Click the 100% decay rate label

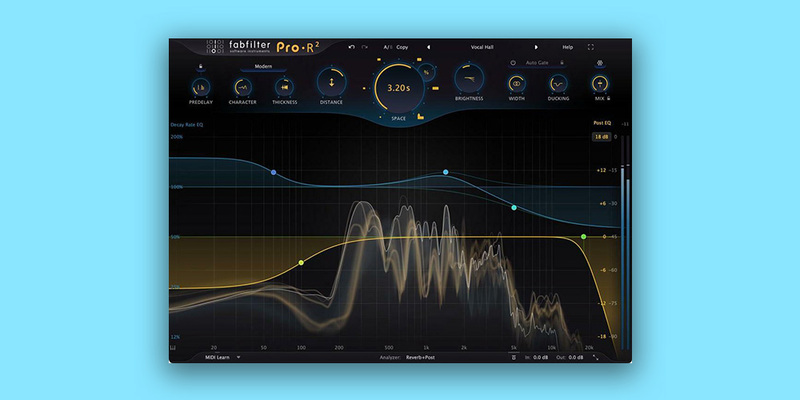pos(177,187)
